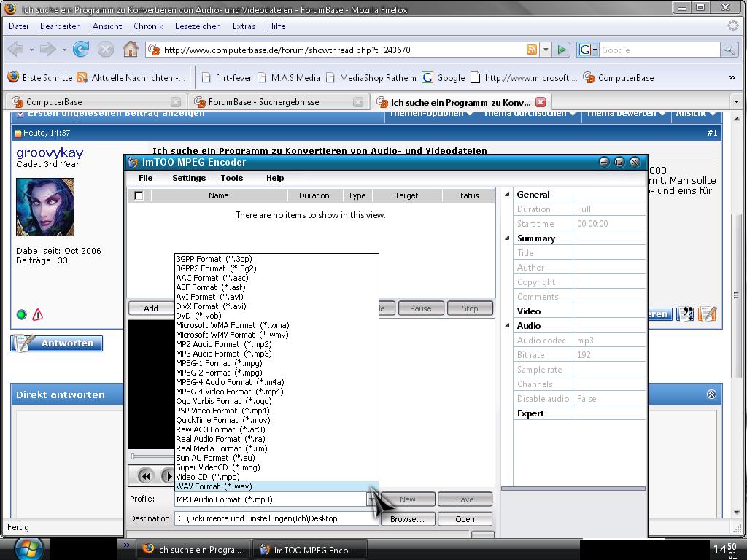
Task: Select MPEG-4 Video Format (*.mp4)
Action: pos(276,392)
